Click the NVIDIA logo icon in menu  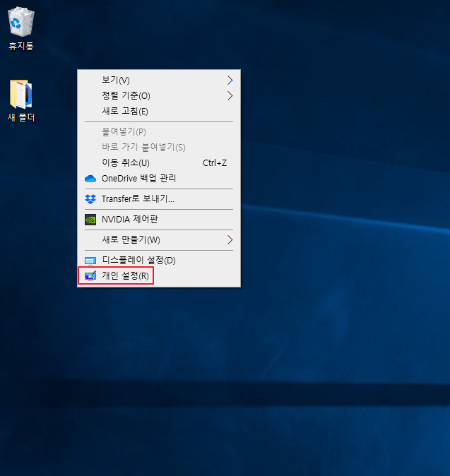pyautogui.click(x=90, y=220)
